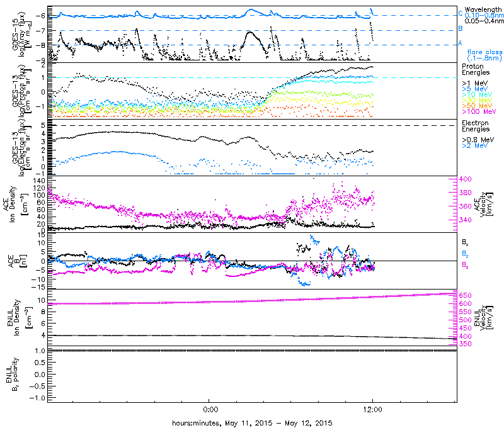Click the flare class "A" level label

point(461,43)
